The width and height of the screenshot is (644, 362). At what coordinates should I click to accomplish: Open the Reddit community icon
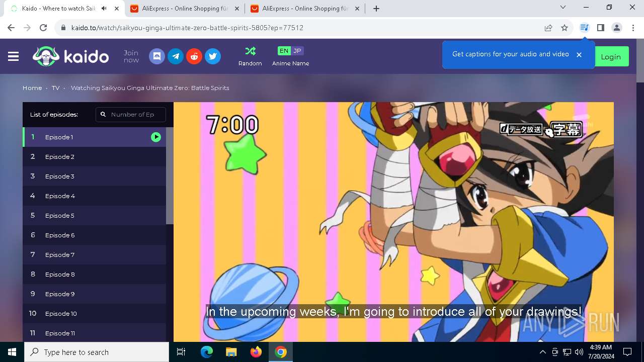point(194,56)
